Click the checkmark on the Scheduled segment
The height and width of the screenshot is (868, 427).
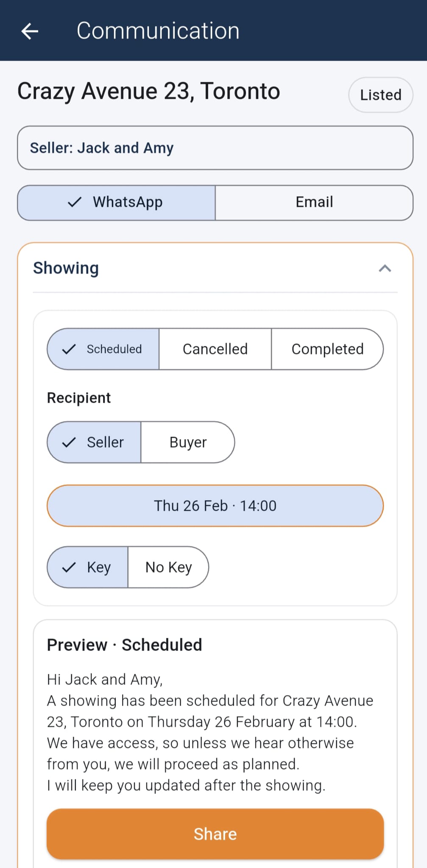[69, 349]
